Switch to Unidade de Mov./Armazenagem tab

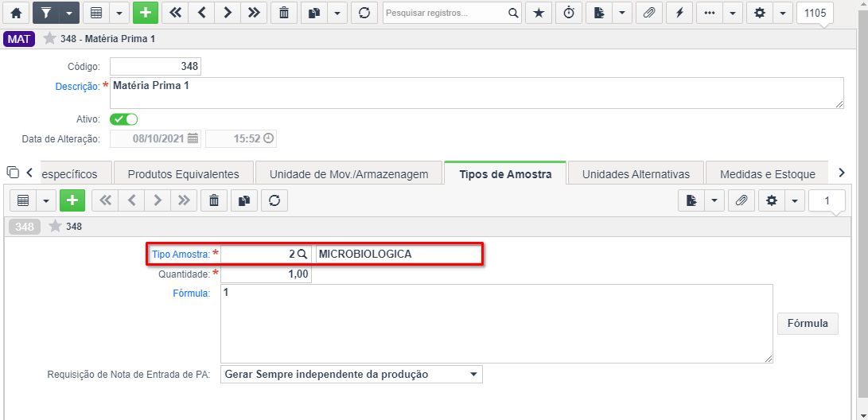[348, 173]
